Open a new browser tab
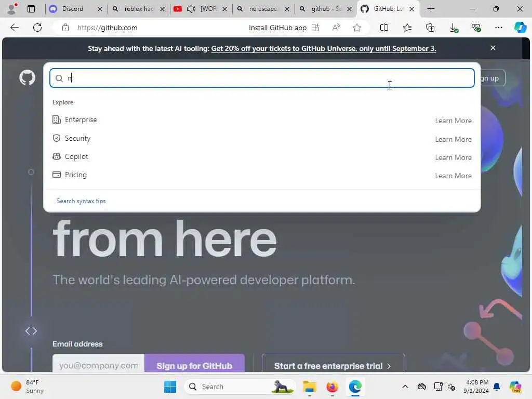This screenshot has height=399, width=532. pyautogui.click(x=431, y=9)
